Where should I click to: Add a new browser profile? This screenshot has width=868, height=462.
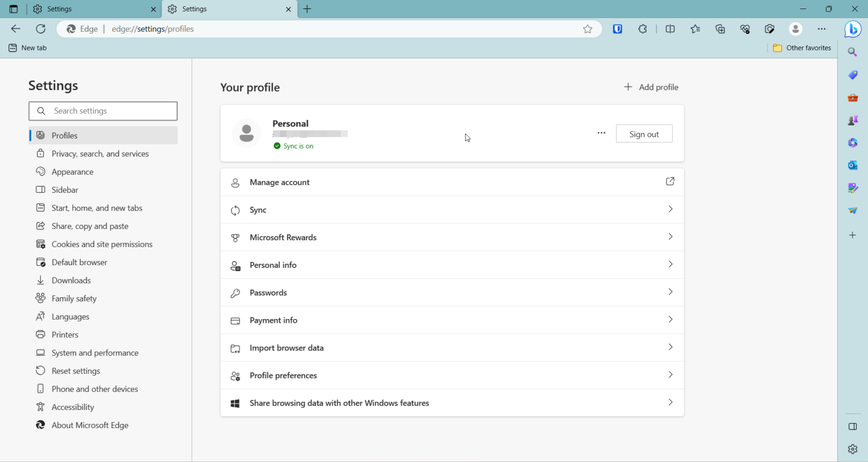(x=650, y=87)
